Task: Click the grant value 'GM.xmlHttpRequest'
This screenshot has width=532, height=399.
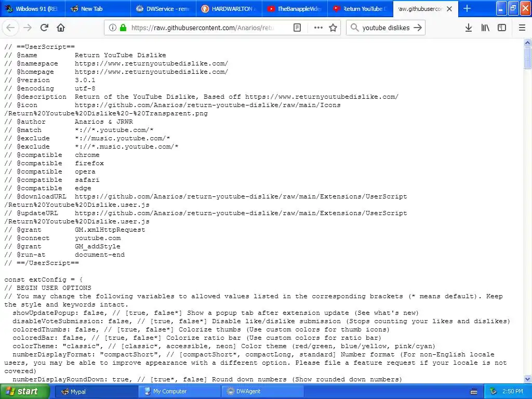Action: click(x=110, y=230)
